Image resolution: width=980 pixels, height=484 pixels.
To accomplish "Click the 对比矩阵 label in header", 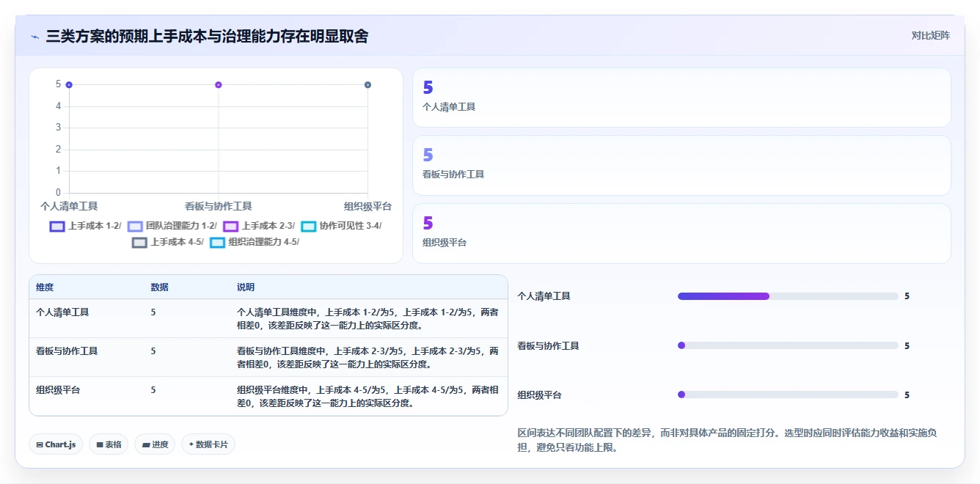I will tap(930, 35).
